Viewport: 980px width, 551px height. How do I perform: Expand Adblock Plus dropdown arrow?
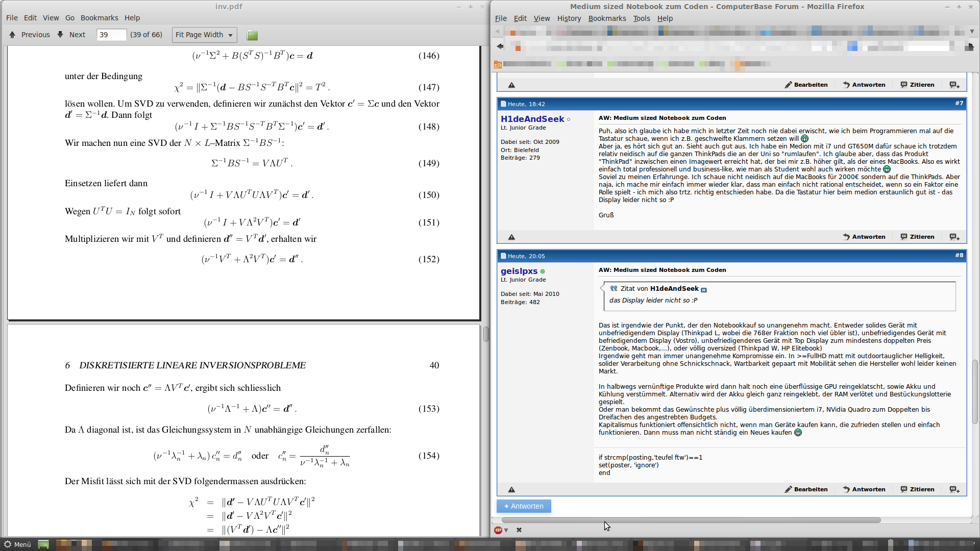[x=506, y=531]
